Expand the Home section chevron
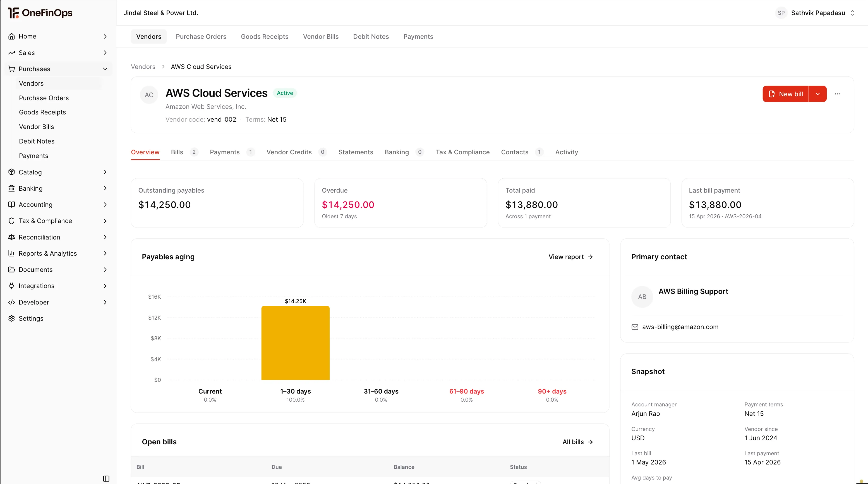Viewport: 868px width, 484px height. point(105,36)
